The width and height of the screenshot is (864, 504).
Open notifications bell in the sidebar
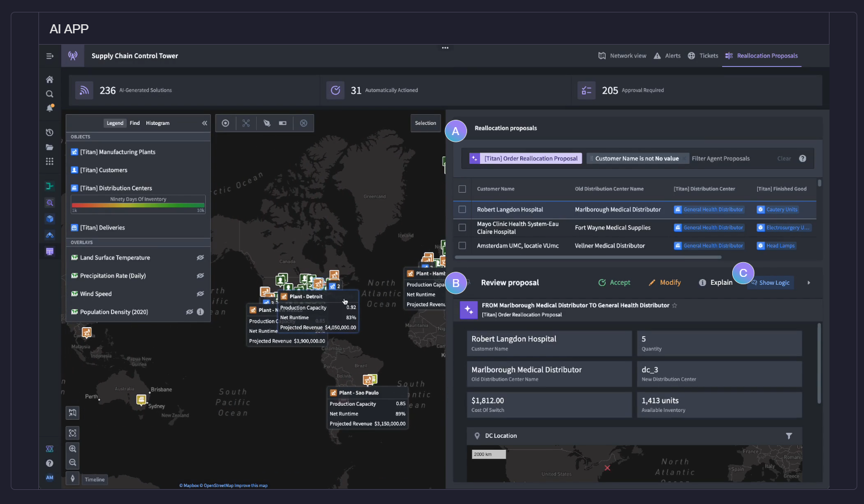tap(50, 107)
